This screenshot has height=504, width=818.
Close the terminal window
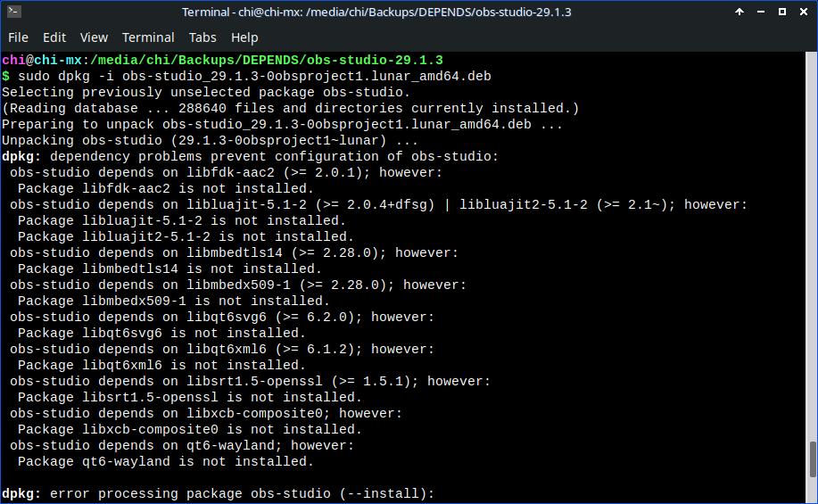[x=804, y=12]
